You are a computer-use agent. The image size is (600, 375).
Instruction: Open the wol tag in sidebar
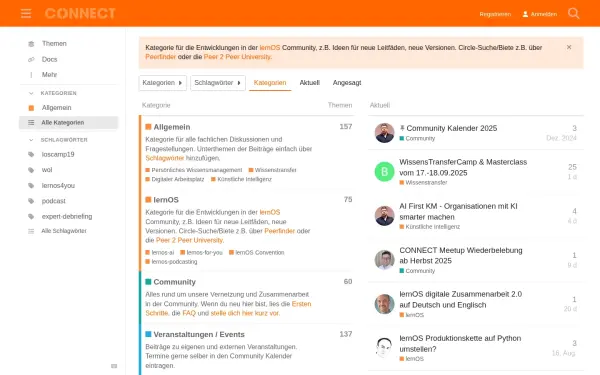(47, 170)
